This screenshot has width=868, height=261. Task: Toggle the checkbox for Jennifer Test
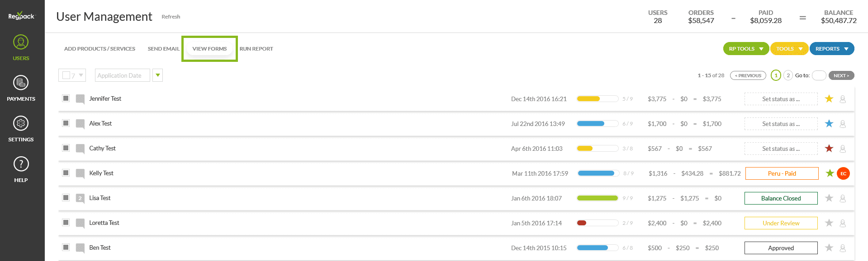click(66, 98)
